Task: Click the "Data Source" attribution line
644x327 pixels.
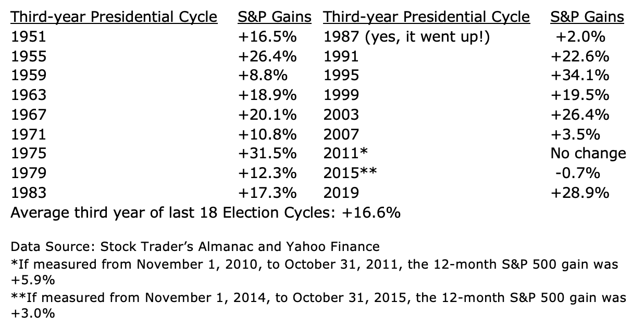Action: click(x=195, y=246)
